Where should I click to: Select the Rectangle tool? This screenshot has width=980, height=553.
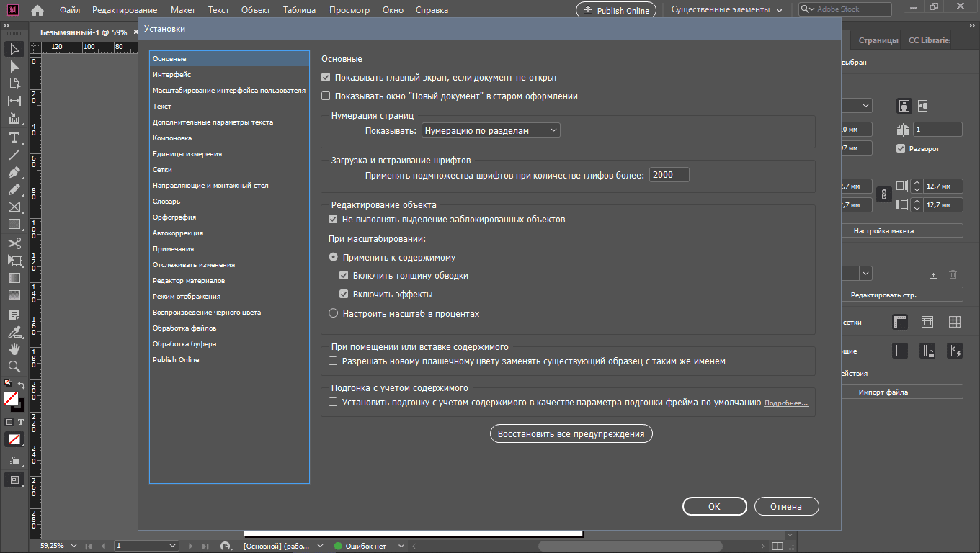[14, 224]
